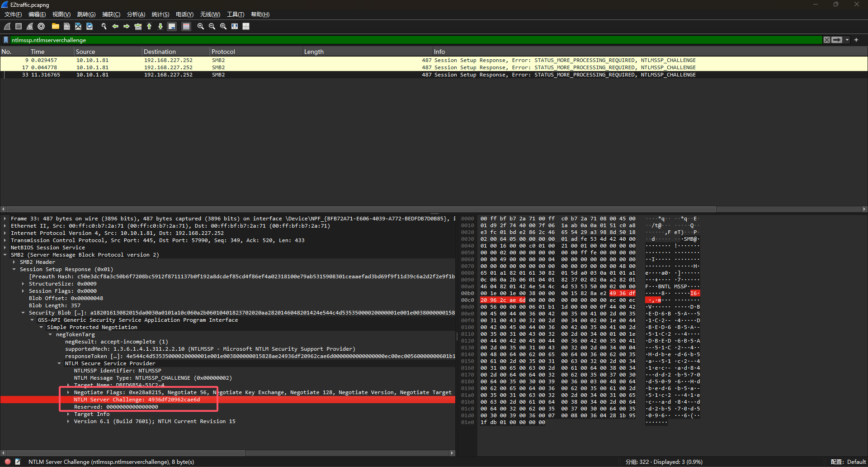Open recent display filters dropdown

click(x=847, y=40)
